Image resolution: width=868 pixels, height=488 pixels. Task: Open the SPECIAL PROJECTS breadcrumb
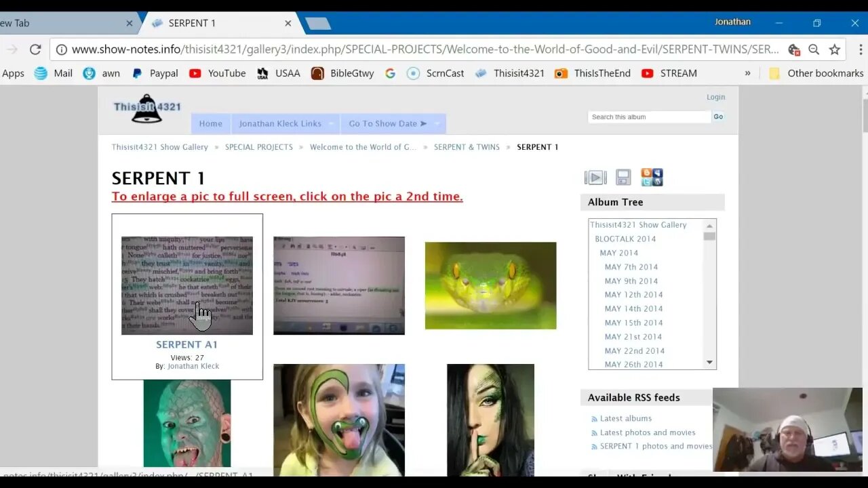click(259, 147)
